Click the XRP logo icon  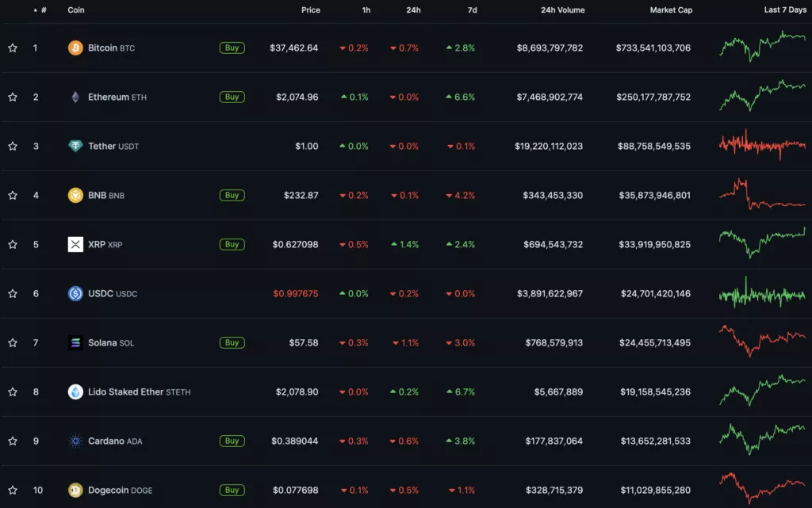[x=75, y=244]
